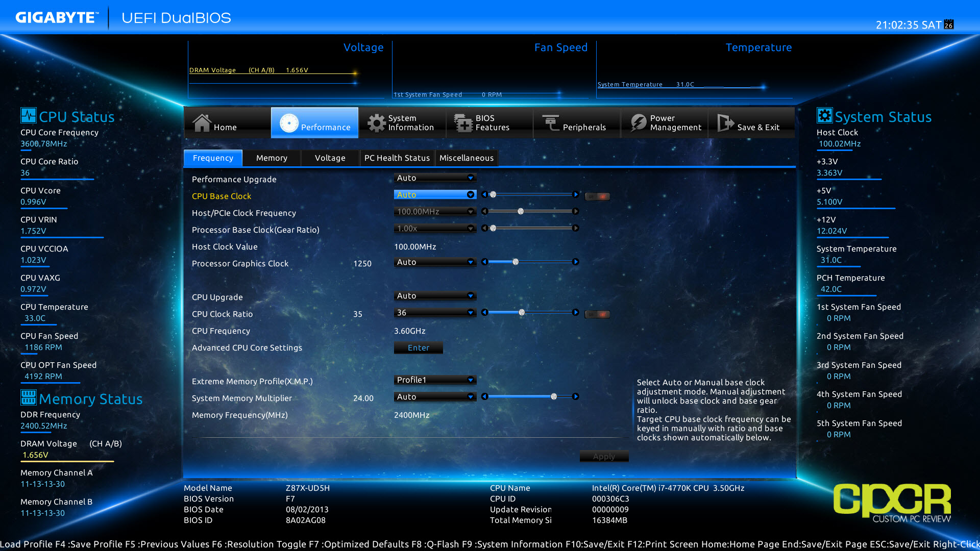Decrease Processor Base Clock Gear Ratio arrow
The image size is (980, 551).
tap(484, 228)
